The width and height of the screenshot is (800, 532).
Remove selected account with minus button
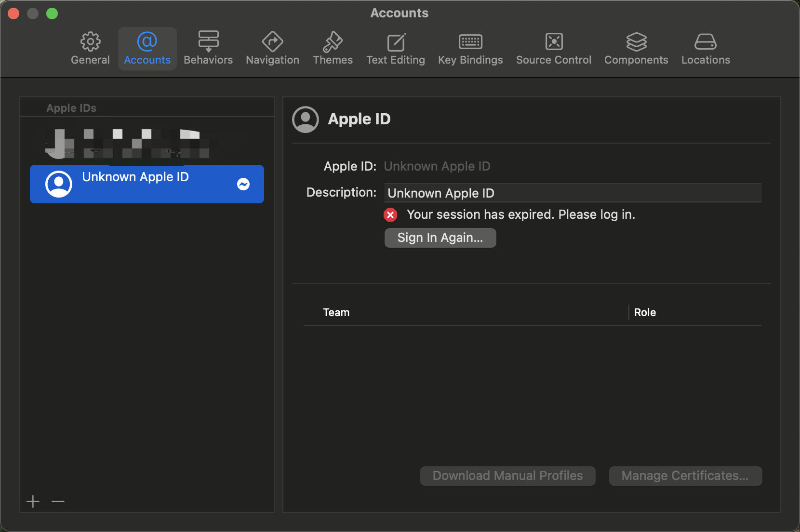point(58,502)
